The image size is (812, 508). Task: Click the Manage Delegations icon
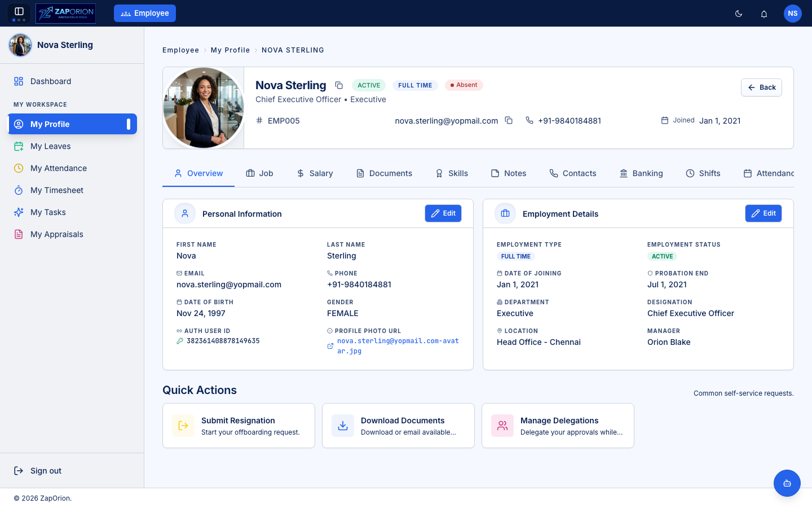pos(502,426)
